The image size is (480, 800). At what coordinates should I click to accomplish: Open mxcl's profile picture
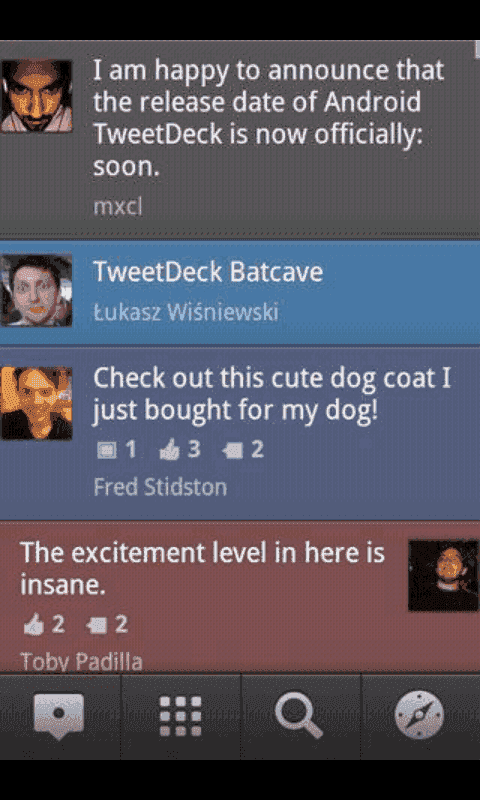tap(36, 96)
